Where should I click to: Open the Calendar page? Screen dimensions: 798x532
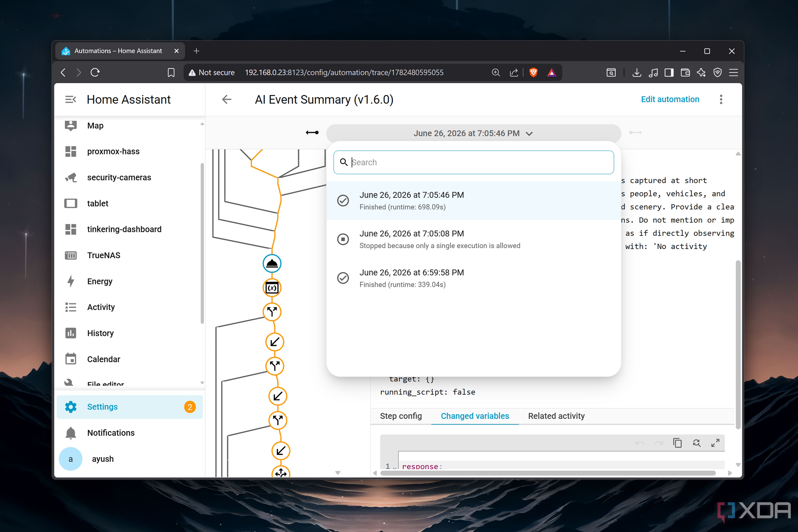click(x=130, y=359)
